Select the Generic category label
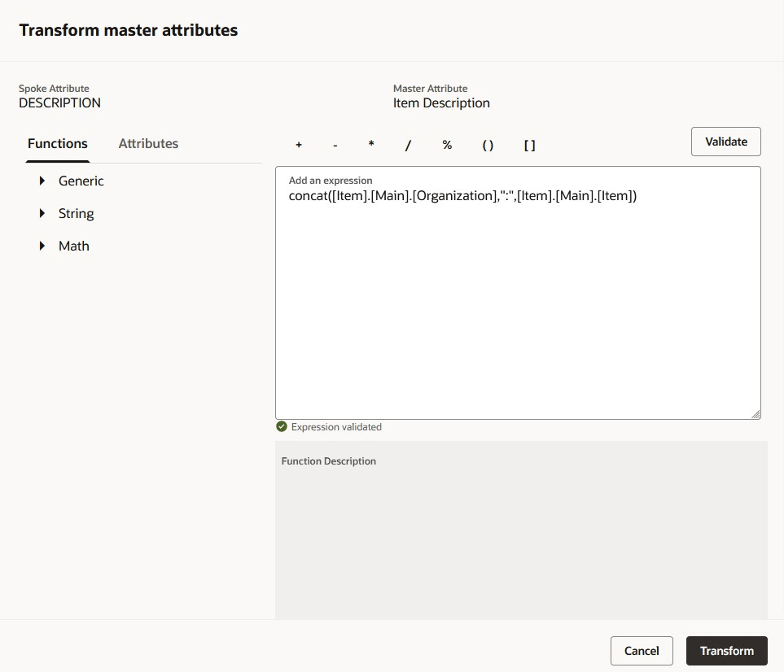This screenshot has width=784, height=672. (x=81, y=181)
